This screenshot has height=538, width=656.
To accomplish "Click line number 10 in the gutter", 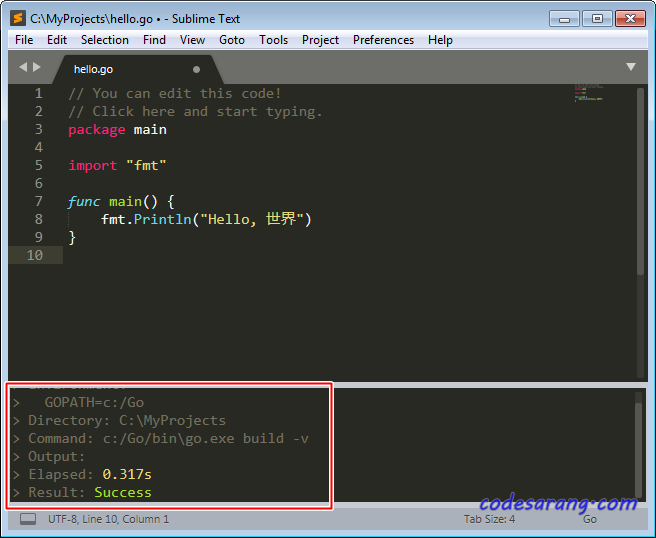I will [35, 255].
